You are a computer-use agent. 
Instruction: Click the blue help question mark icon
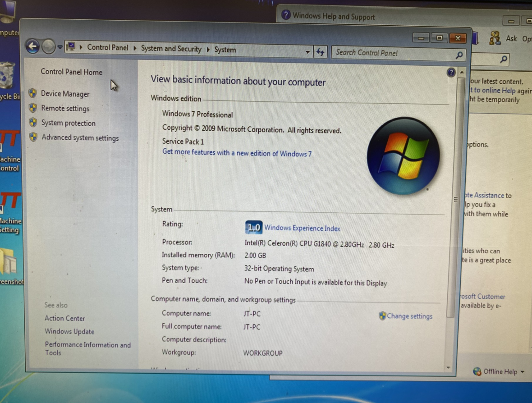click(451, 72)
